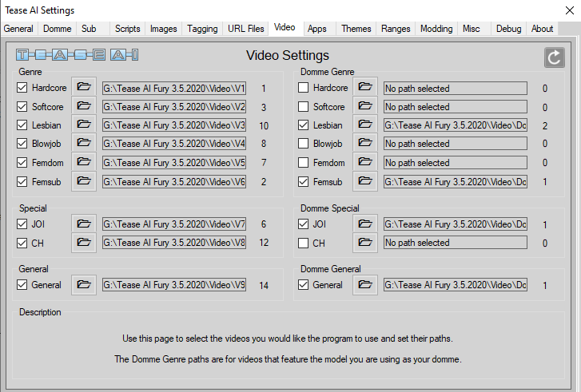Enable Domme Special CH checkbox
This screenshot has width=581, height=392.
[x=303, y=244]
